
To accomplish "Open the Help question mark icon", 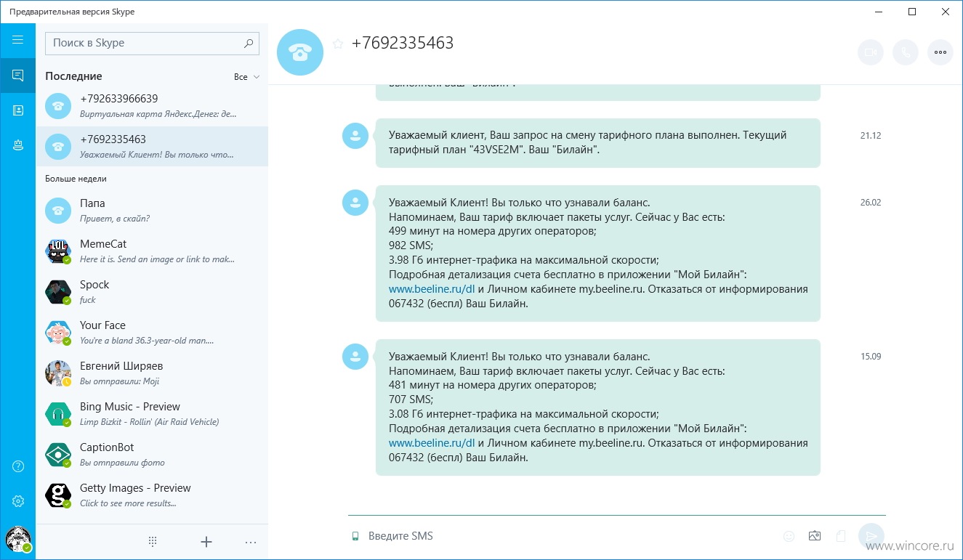I will point(18,466).
